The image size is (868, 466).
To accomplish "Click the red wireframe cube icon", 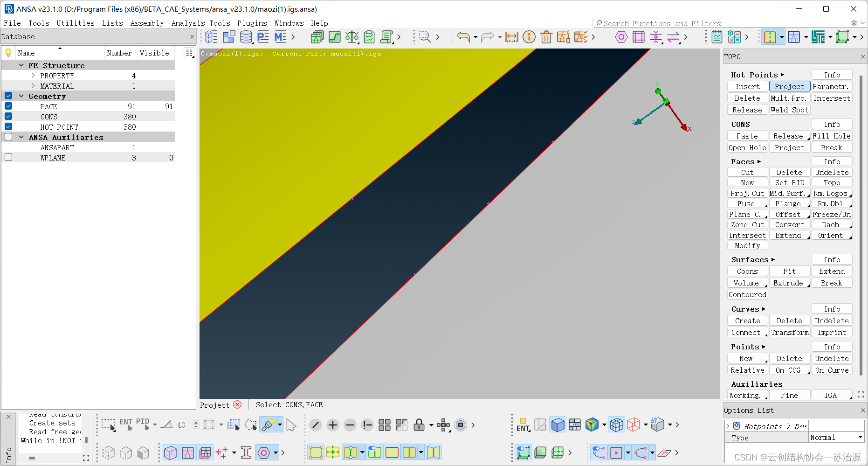I will click(634, 425).
